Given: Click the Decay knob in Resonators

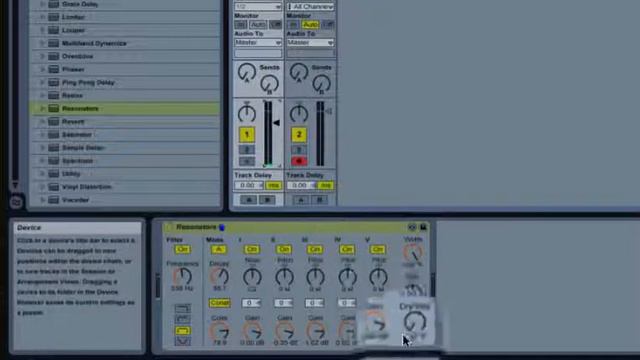Looking at the screenshot, I should [x=219, y=277].
